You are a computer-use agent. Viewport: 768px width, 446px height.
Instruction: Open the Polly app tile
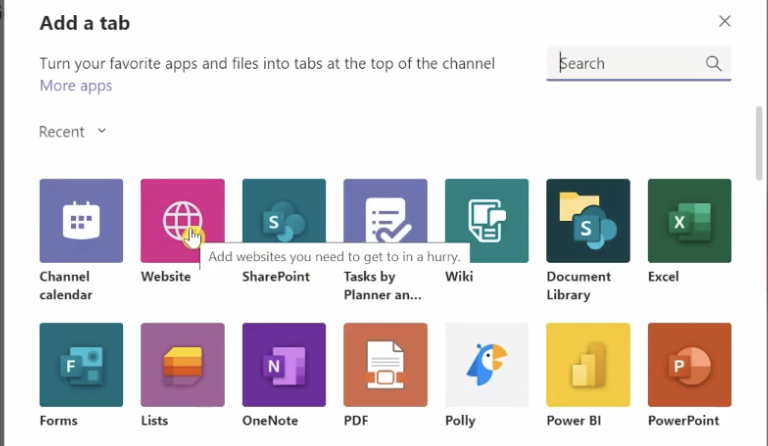coord(487,365)
